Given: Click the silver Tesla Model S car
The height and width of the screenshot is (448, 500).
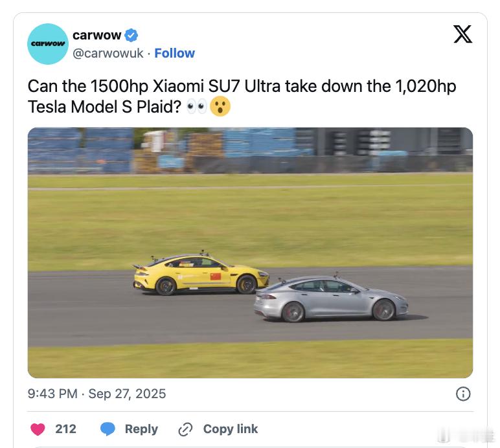Looking at the screenshot, I should pos(331,298).
